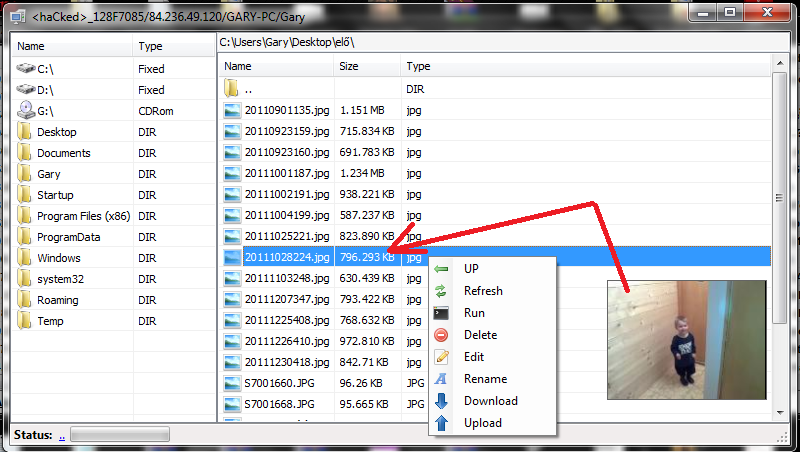Click Type header in the drives panel

(x=174, y=46)
